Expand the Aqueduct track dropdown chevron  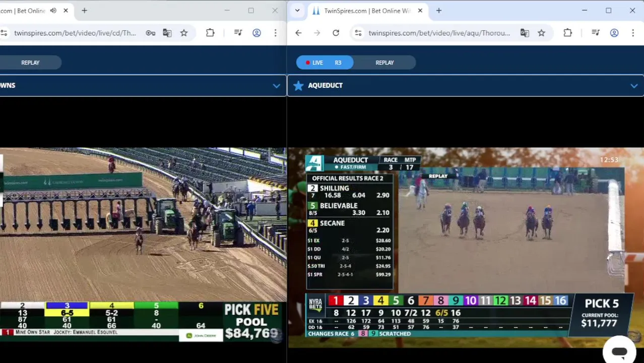pos(634,86)
